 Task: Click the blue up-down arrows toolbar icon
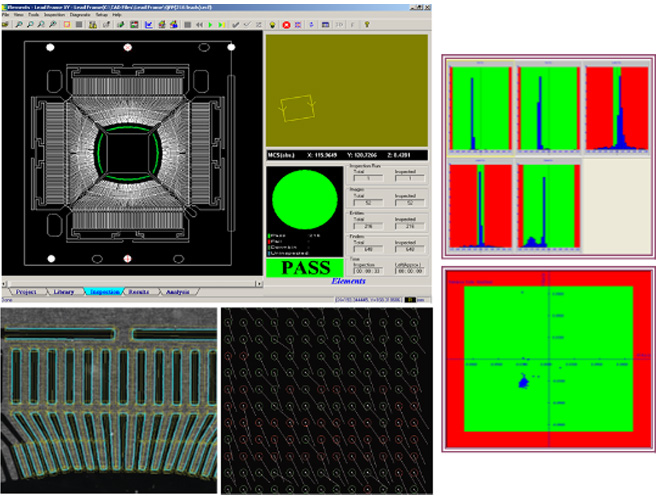[311, 25]
